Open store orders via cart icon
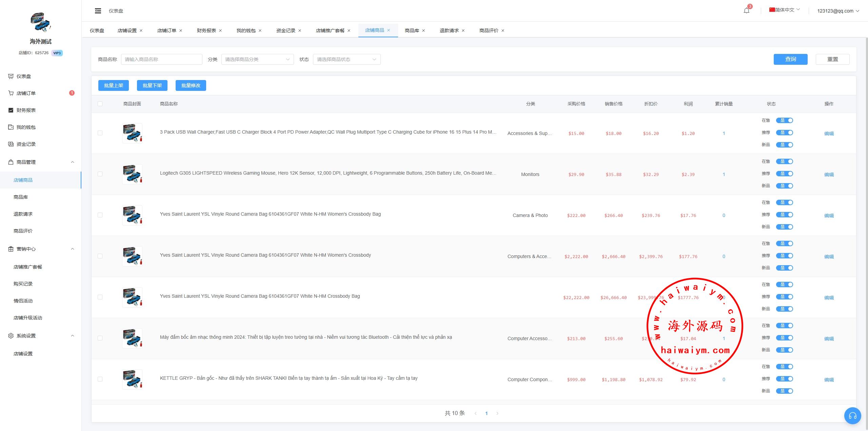Viewport: 868px width, 431px height. (x=11, y=93)
